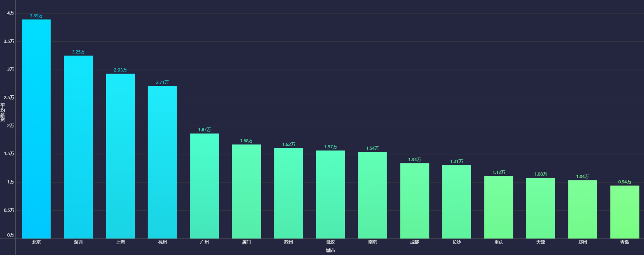Click the 1.57万 data label

pos(331,147)
